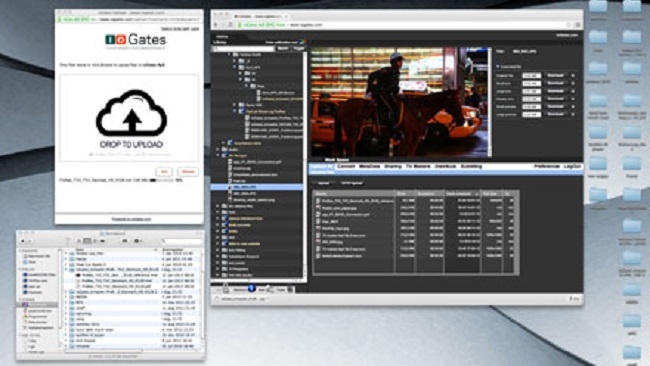The image size is (650, 366).
Task: Select the highlighted file row in Library tree
Action: click(257, 187)
